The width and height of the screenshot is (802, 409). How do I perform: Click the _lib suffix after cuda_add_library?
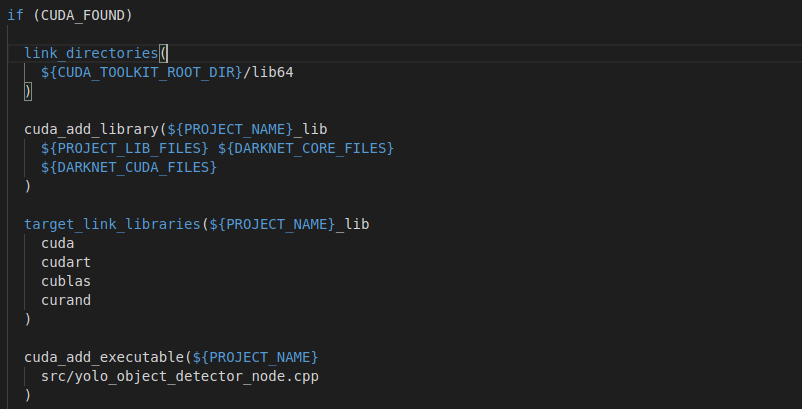(310, 129)
